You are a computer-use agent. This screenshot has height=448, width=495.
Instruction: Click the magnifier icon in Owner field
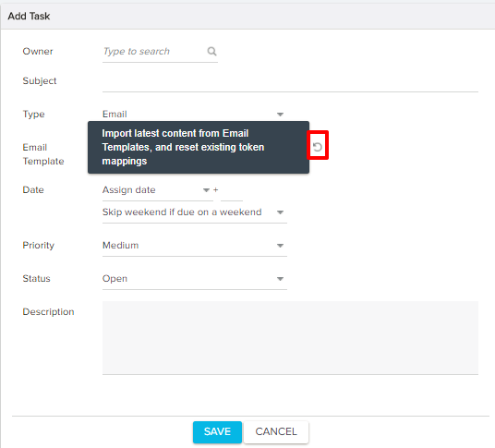point(211,51)
